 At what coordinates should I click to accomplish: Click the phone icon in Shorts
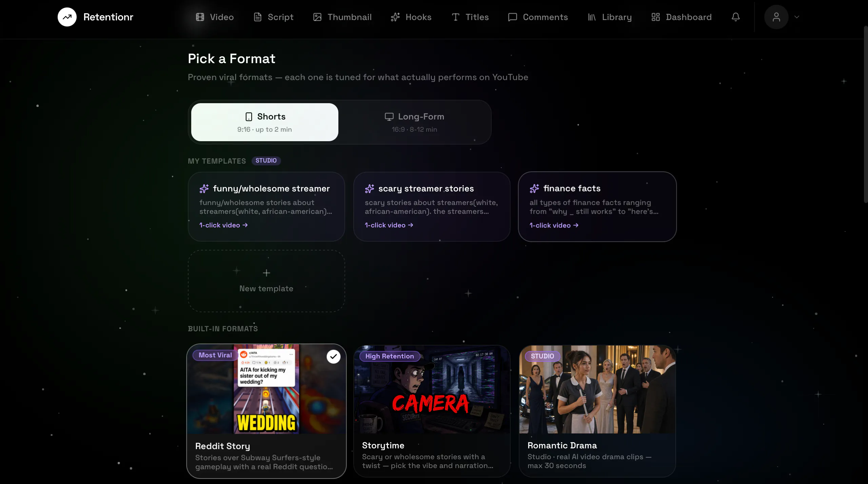(249, 117)
